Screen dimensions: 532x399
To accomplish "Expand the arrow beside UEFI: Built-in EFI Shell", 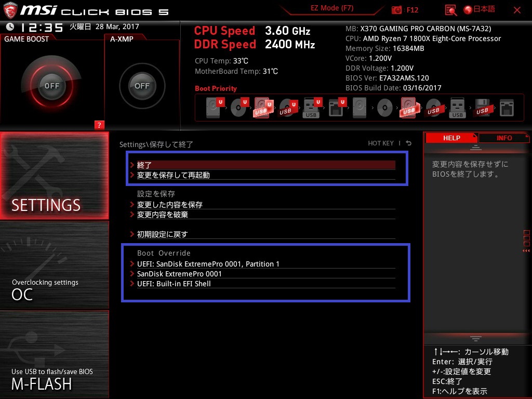I will coord(132,284).
